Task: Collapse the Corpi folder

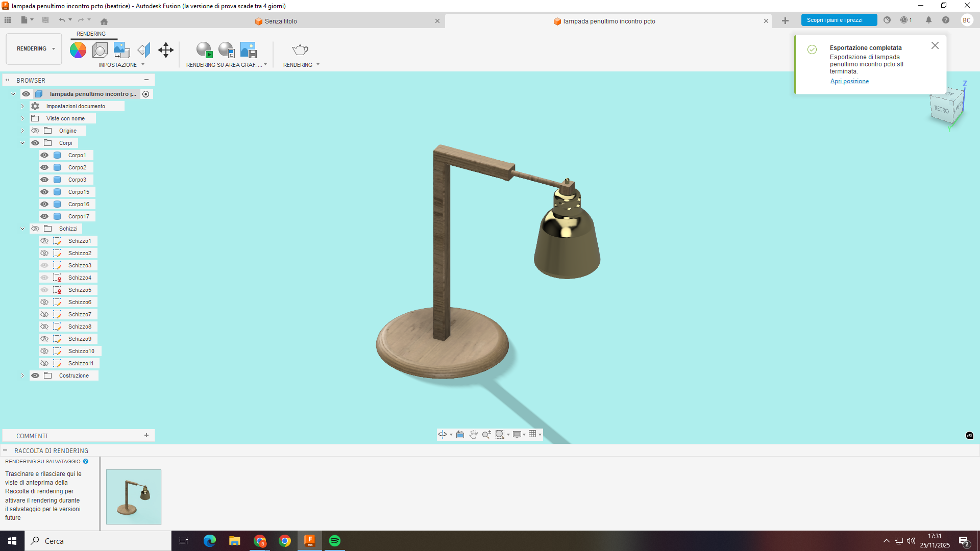Action: coord(22,142)
